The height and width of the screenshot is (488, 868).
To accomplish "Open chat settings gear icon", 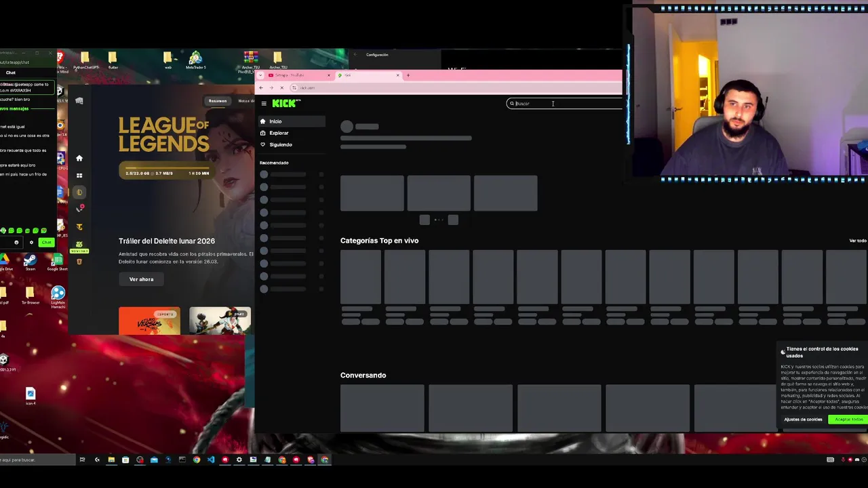I will tap(31, 243).
